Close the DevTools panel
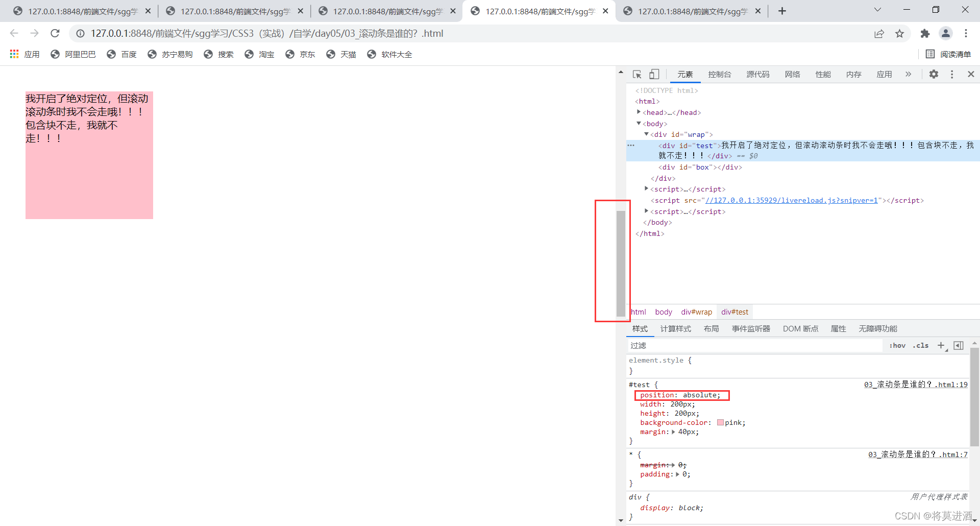The image size is (980, 526). click(971, 75)
